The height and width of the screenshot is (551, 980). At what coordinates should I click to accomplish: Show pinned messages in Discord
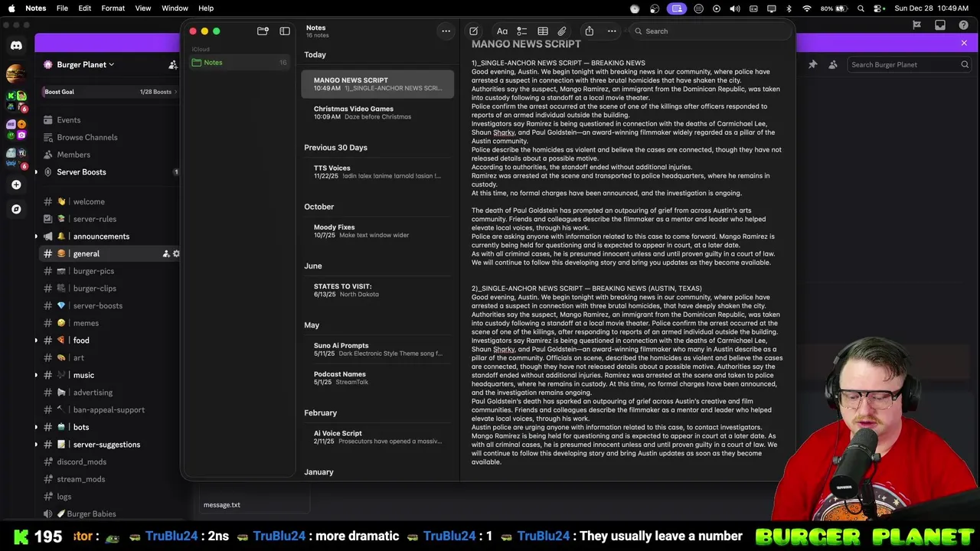coord(813,65)
